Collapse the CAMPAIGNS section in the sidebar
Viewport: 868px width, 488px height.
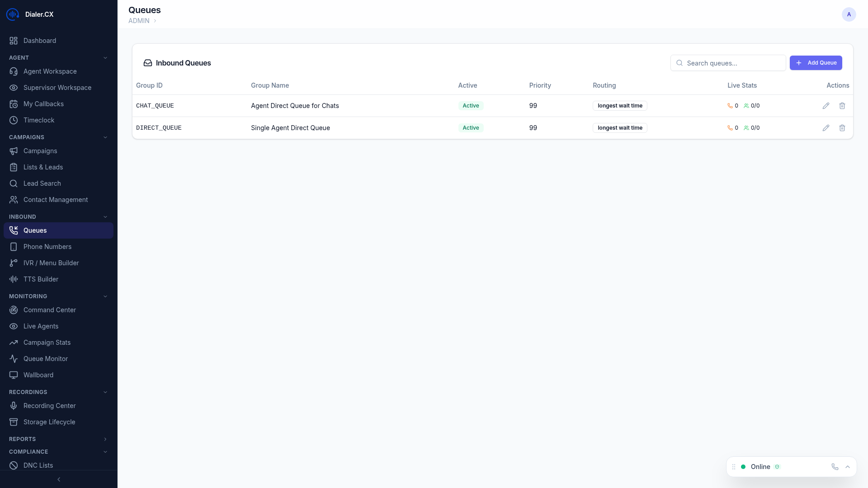pyautogui.click(x=105, y=137)
